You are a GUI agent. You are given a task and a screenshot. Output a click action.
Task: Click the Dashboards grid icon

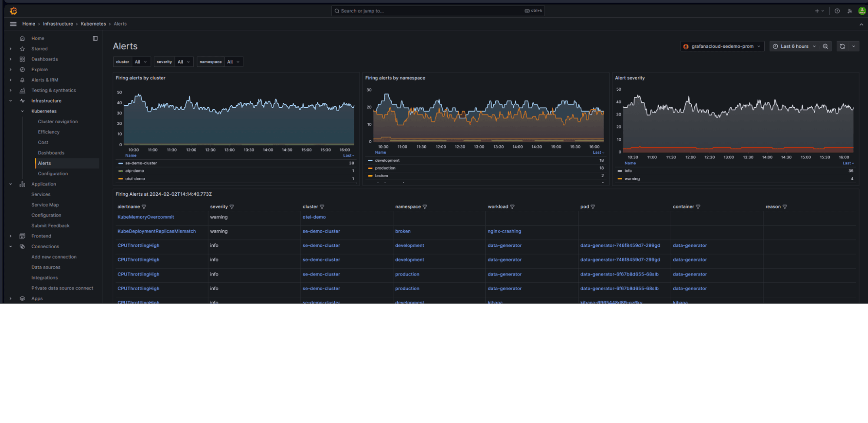tap(22, 59)
